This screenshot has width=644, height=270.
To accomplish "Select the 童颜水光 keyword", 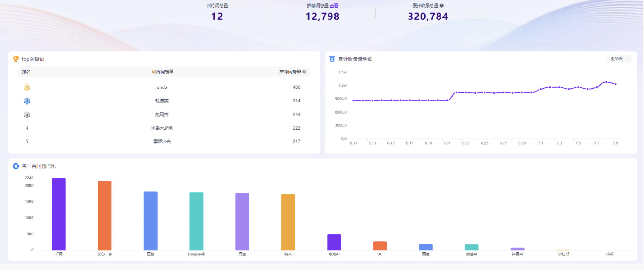I will click(162, 141).
